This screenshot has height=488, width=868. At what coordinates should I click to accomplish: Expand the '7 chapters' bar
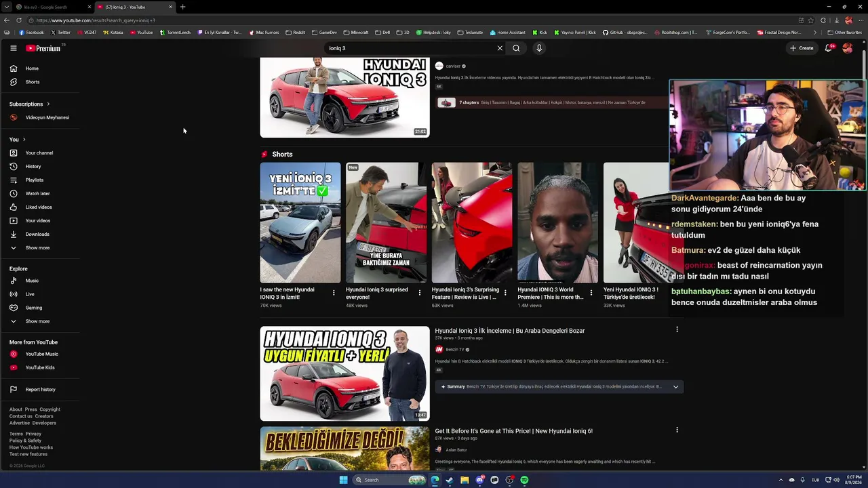click(551, 102)
